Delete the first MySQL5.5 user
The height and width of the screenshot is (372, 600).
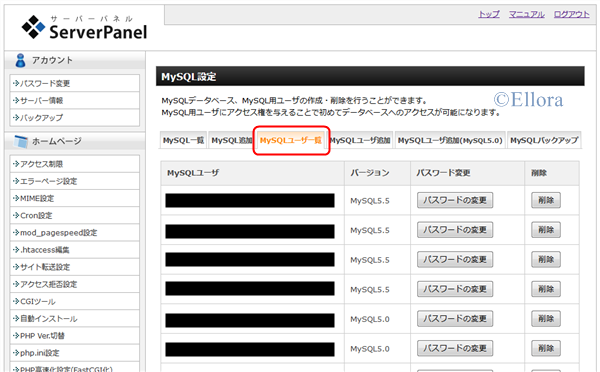click(546, 200)
